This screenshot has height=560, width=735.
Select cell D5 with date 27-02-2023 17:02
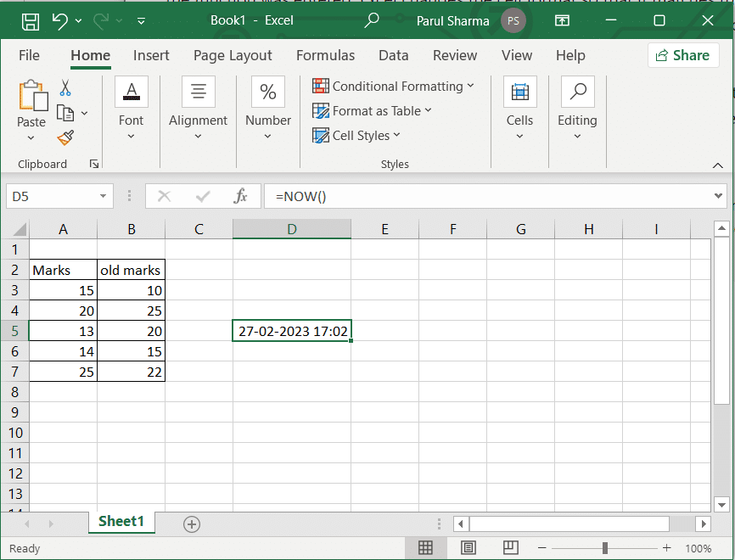pos(292,331)
